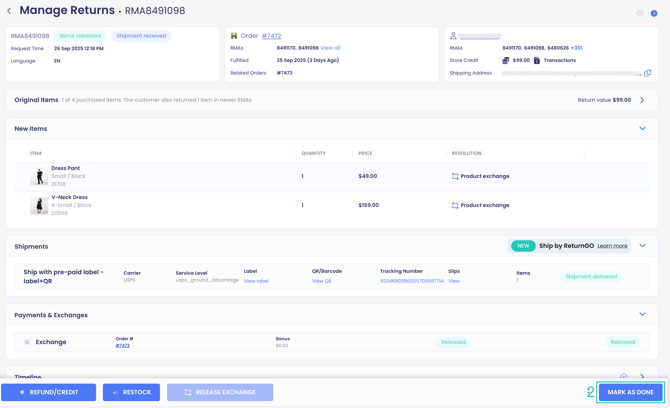
Task: Click the Transactions document icon
Action: coord(537,60)
